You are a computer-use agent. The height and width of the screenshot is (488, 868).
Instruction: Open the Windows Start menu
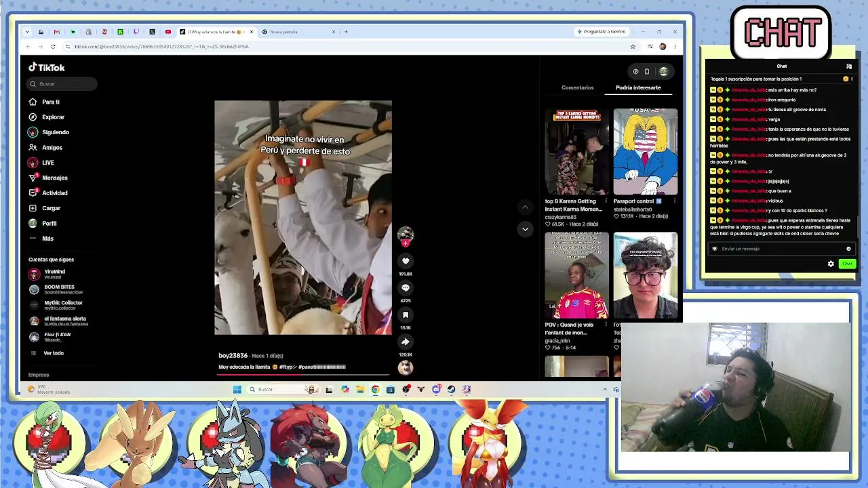[237, 389]
